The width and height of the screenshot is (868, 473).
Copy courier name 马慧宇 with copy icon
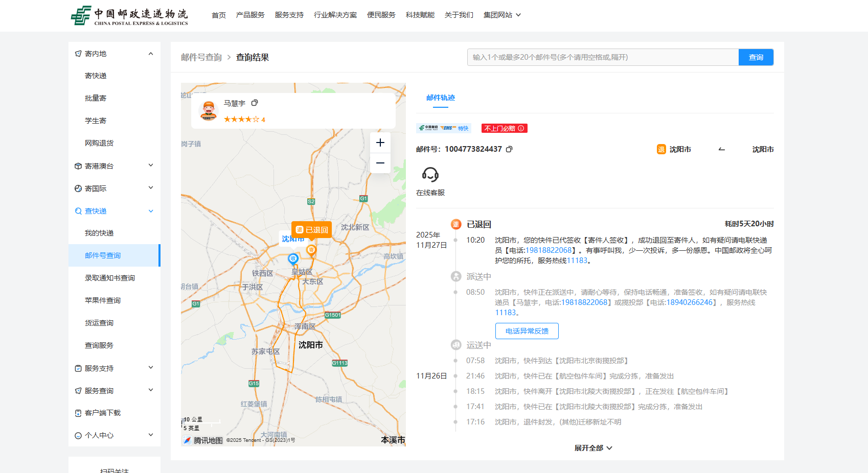coord(255,103)
